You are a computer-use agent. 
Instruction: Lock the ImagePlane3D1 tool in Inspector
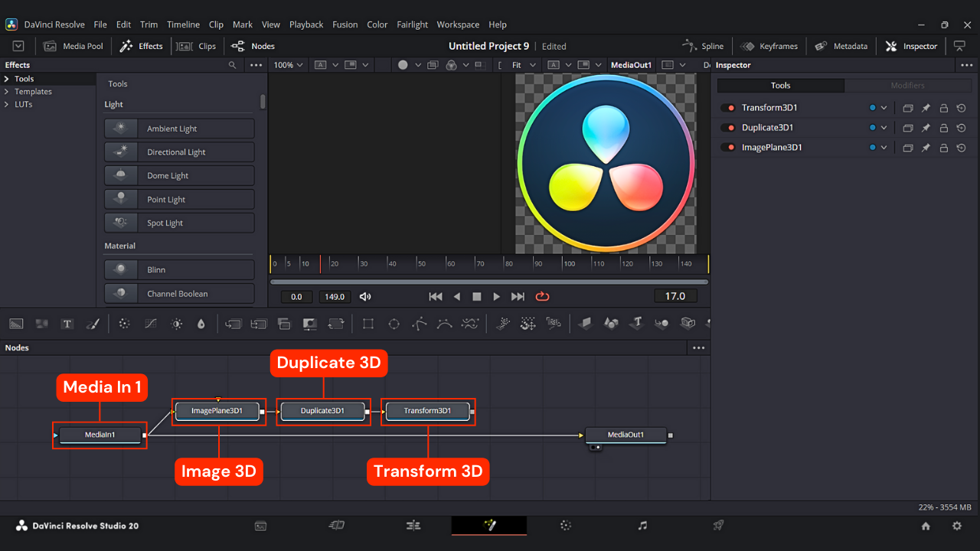943,148
